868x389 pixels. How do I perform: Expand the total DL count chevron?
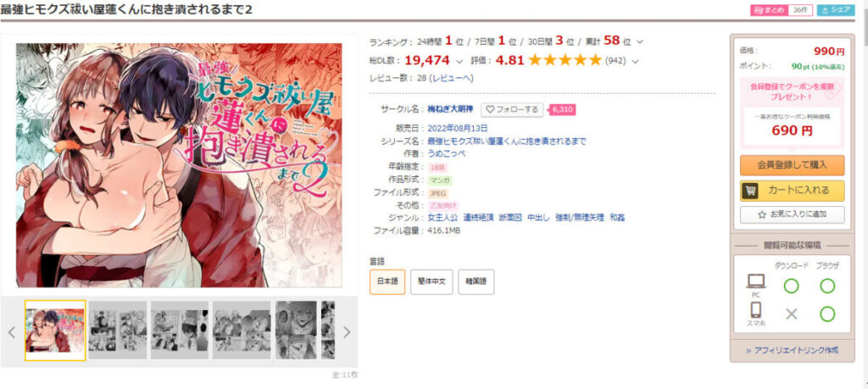click(459, 61)
